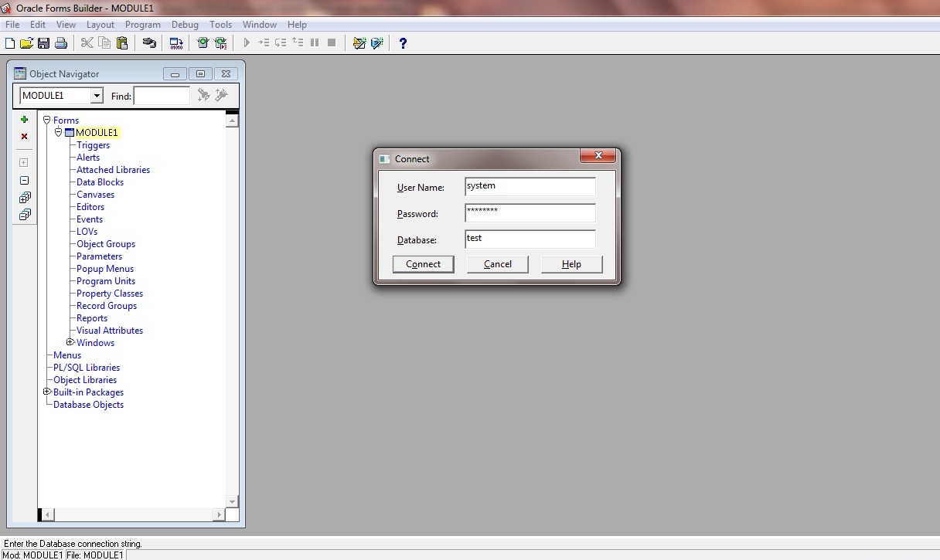
Task: Click the Copy toolbar icon
Action: (104, 43)
